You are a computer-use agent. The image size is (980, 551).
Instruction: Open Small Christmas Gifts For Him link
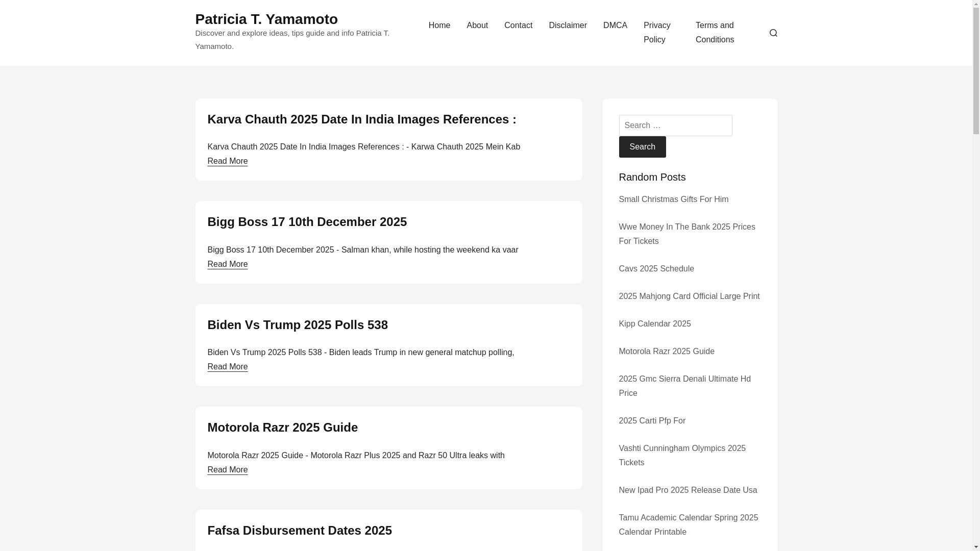(673, 199)
